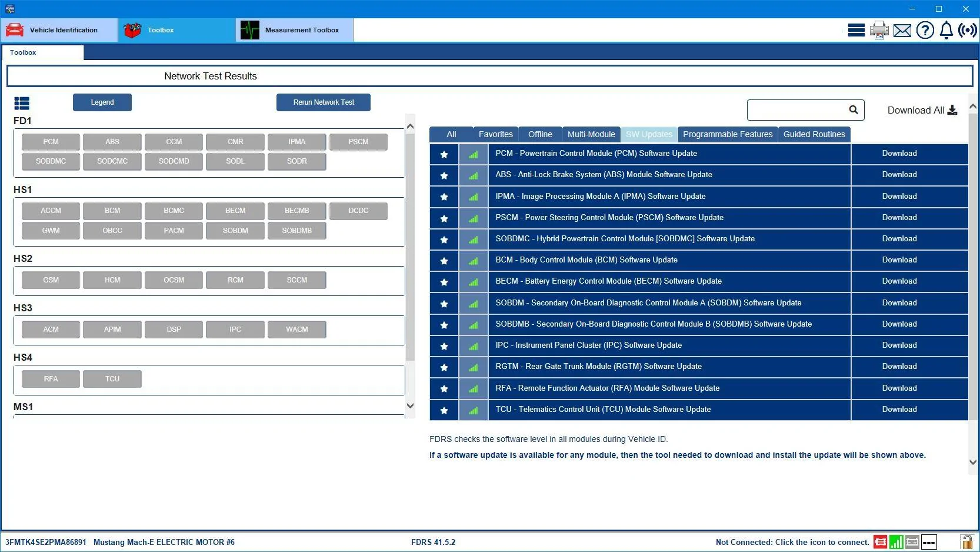
Task: Click signal icon in RFA update row
Action: [x=474, y=388]
